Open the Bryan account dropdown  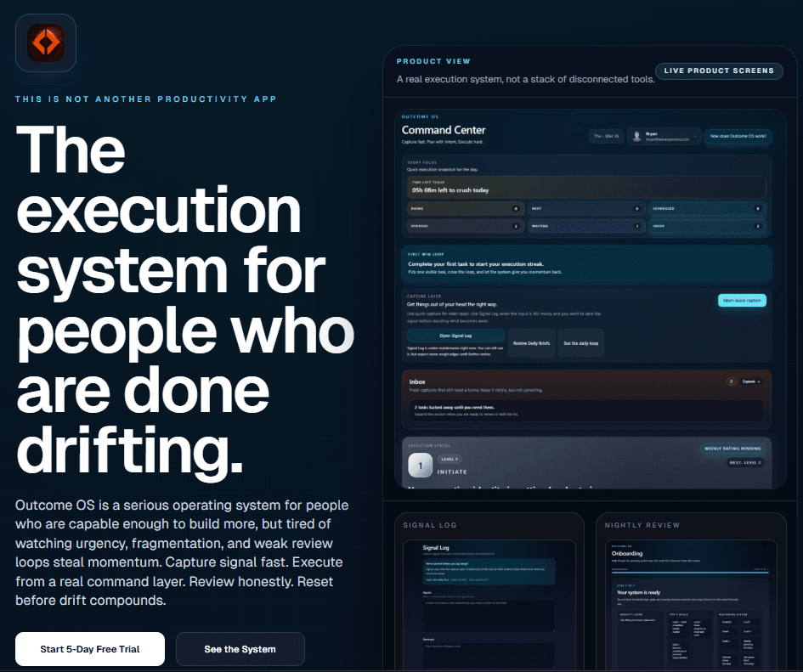click(664, 136)
